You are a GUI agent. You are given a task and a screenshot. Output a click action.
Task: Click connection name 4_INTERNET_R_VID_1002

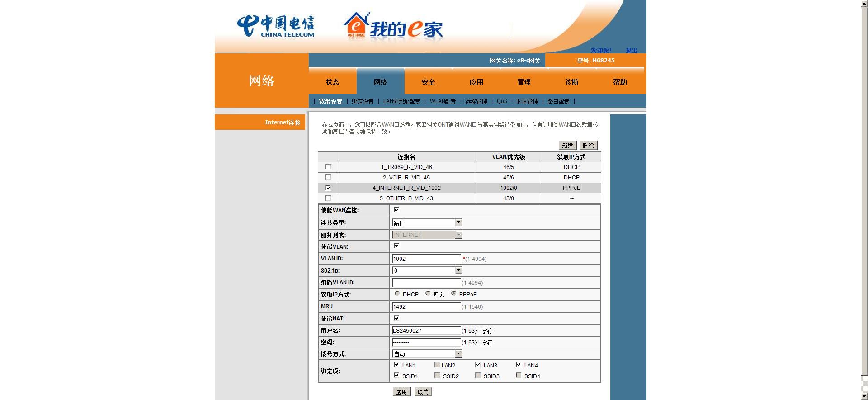pyautogui.click(x=406, y=188)
